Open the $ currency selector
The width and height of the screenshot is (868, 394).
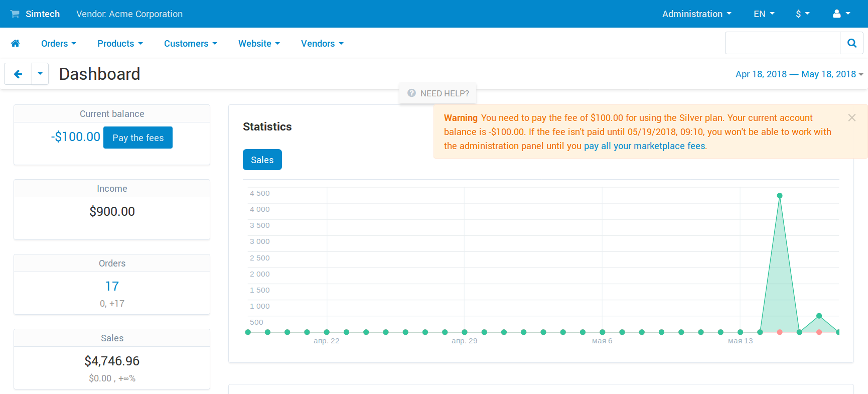pos(803,14)
